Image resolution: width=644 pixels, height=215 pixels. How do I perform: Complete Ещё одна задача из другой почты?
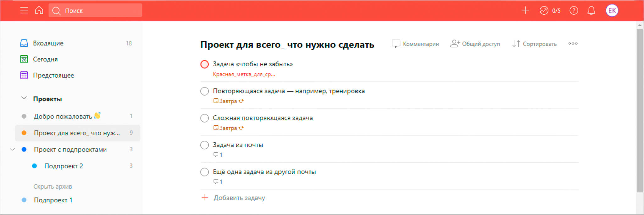(204, 172)
